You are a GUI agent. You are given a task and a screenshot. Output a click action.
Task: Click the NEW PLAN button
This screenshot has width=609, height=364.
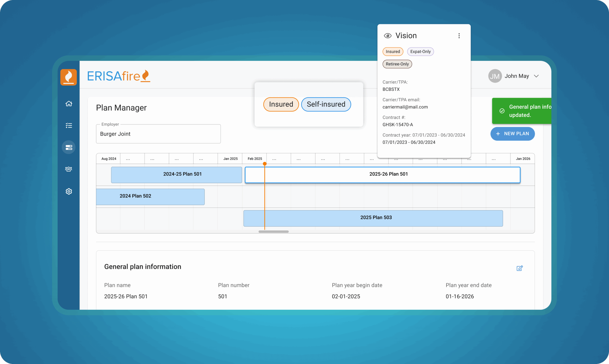(x=513, y=134)
